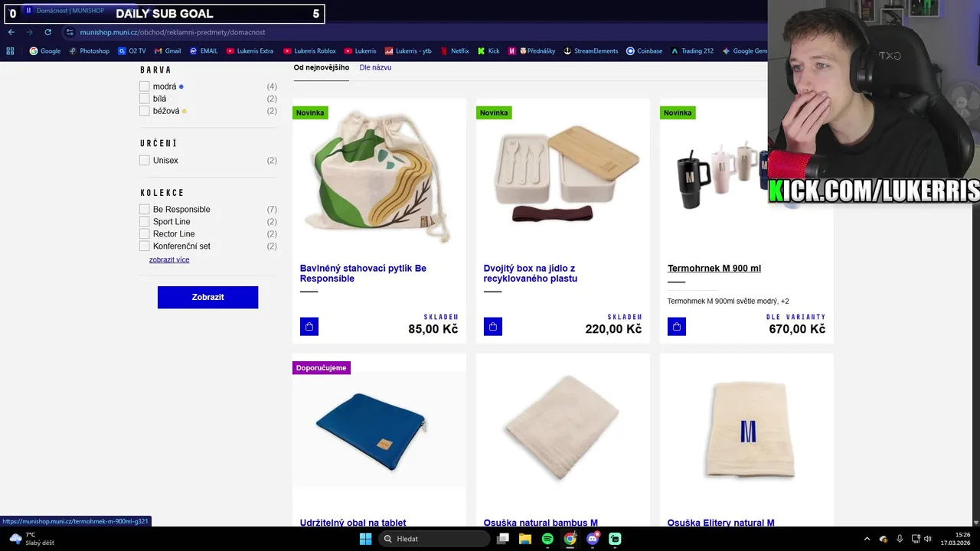Check the Konferenční set collection filter
This screenshot has height=551, width=980.
point(145,246)
